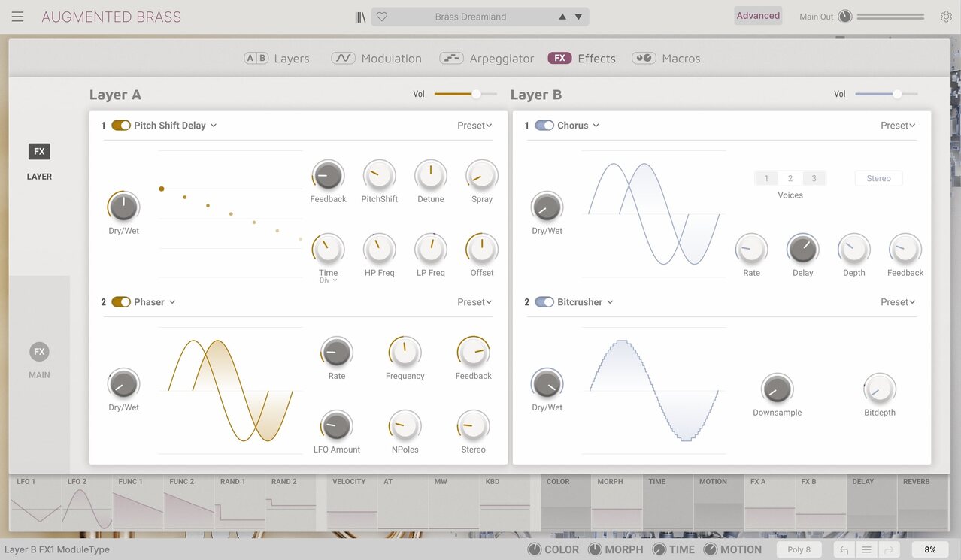
Task: Click the Advanced button
Action: pos(757,15)
